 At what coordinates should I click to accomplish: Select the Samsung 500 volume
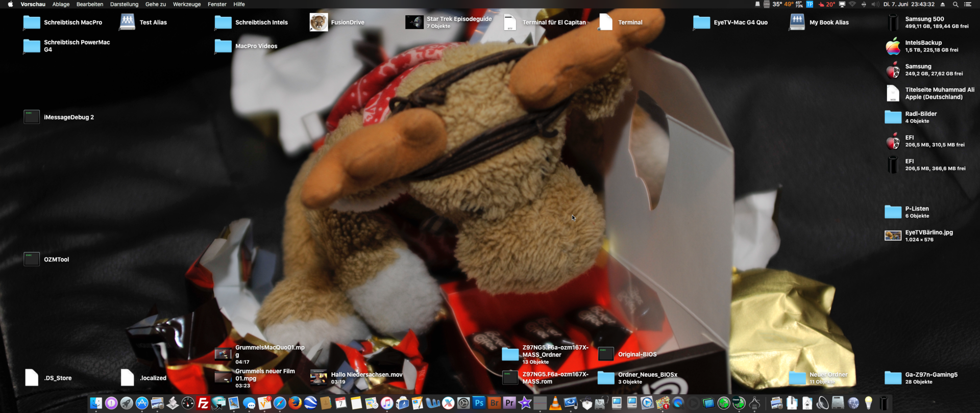(x=893, y=22)
